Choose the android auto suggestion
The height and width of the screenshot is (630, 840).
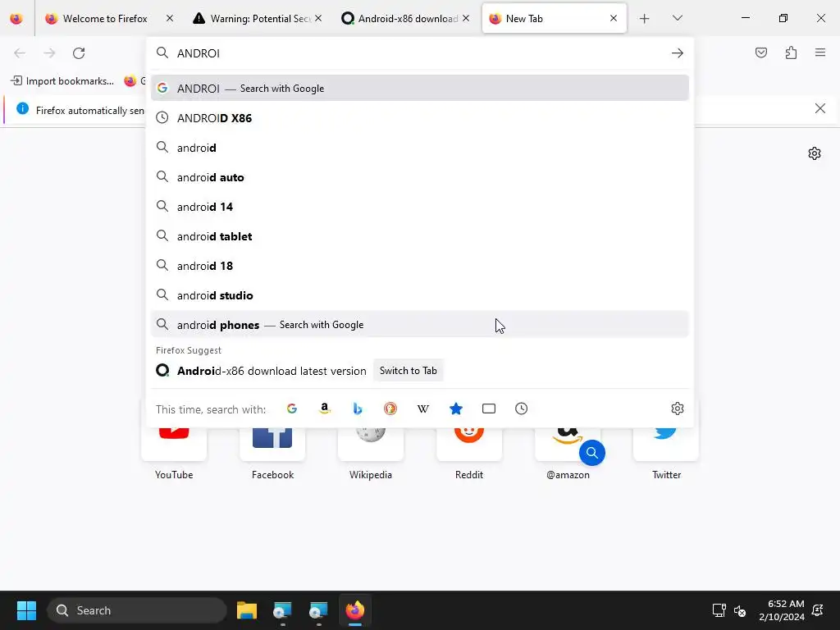pyautogui.click(x=419, y=177)
